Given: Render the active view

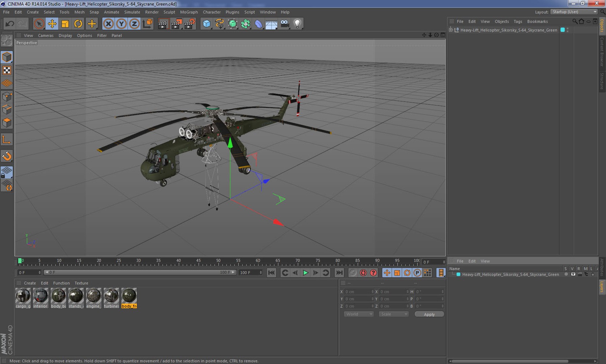Looking at the screenshot, I should click(163, 24).
